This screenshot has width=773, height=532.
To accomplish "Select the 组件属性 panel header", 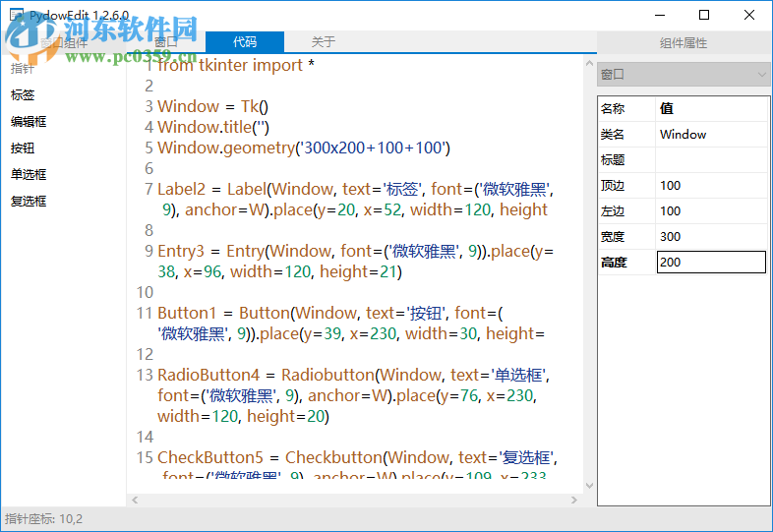I will click(684, 43).
